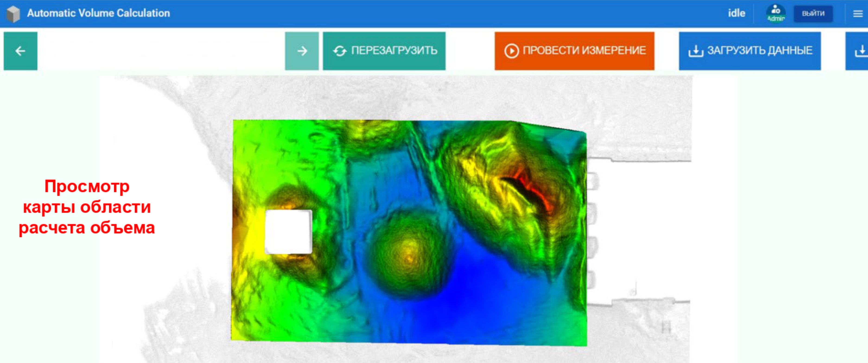Viewport: 868px width, 363px height.
Task: Click the circular refresh icon on ПЕРЕЗАГРУЗИТЬ
Action: coord(340,51)
